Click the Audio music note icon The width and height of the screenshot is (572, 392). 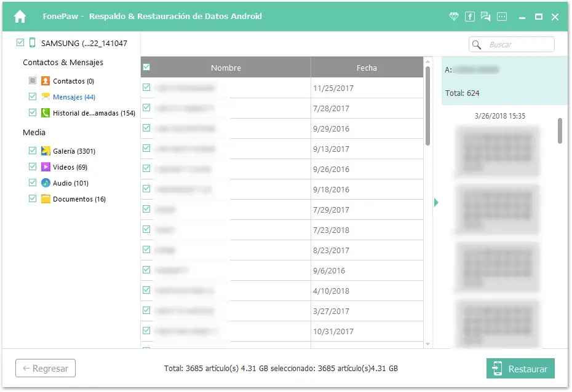[46, 183]
